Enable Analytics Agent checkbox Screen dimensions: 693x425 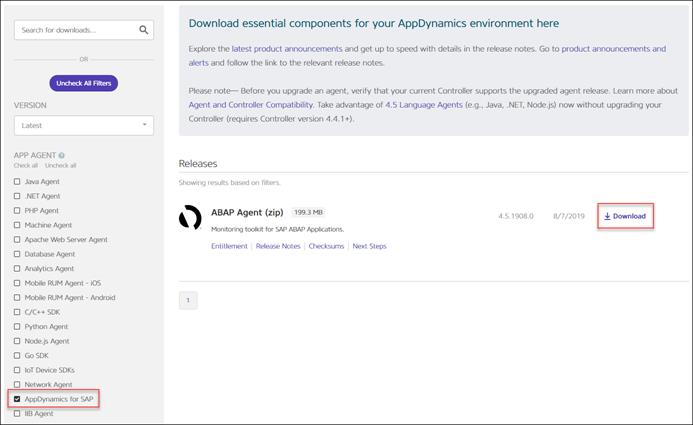click(17, 268)
